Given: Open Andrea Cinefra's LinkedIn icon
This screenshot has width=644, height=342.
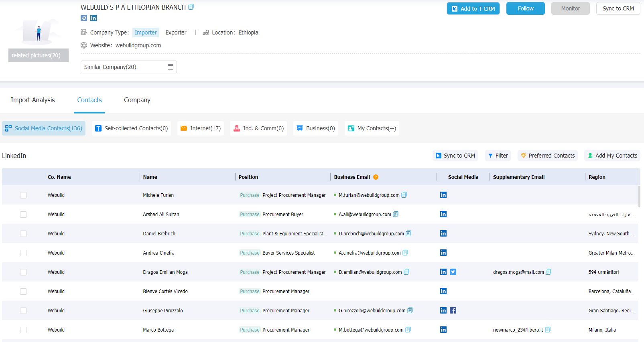Looking at the screenshot, I should point(443,253).
